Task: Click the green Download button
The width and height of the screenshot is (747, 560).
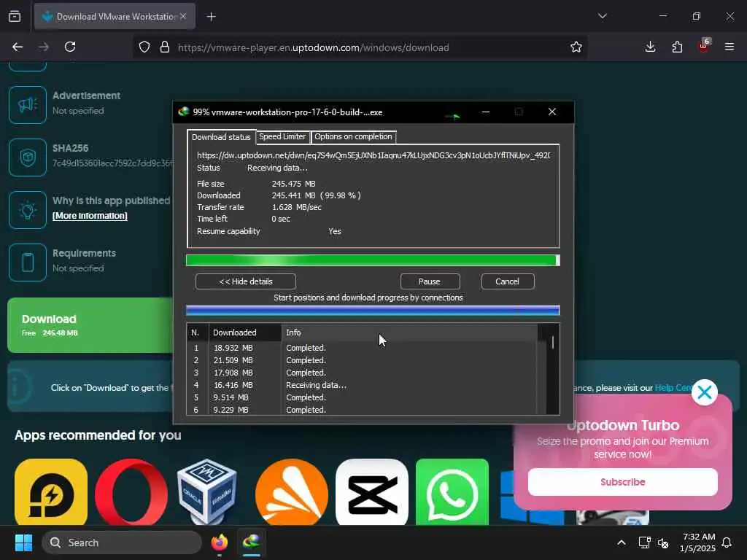Action: point(90,325)
